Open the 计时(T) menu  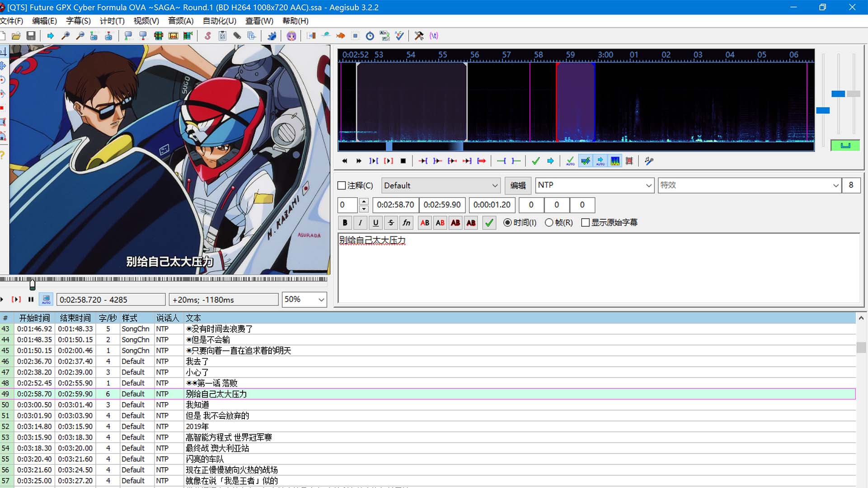112,21
